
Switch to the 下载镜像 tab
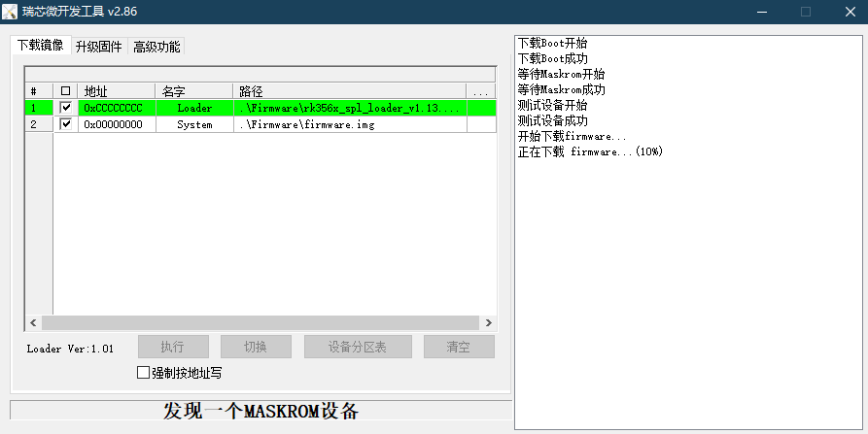point(41,46)
